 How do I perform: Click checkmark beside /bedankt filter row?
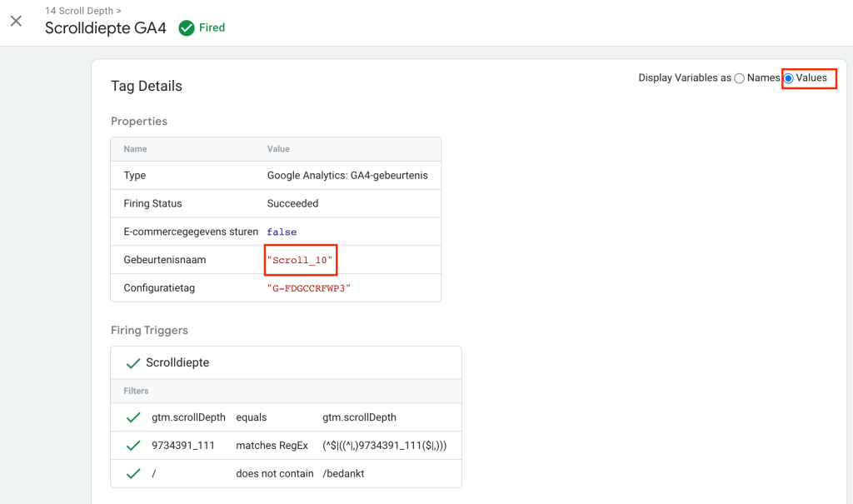132,474
